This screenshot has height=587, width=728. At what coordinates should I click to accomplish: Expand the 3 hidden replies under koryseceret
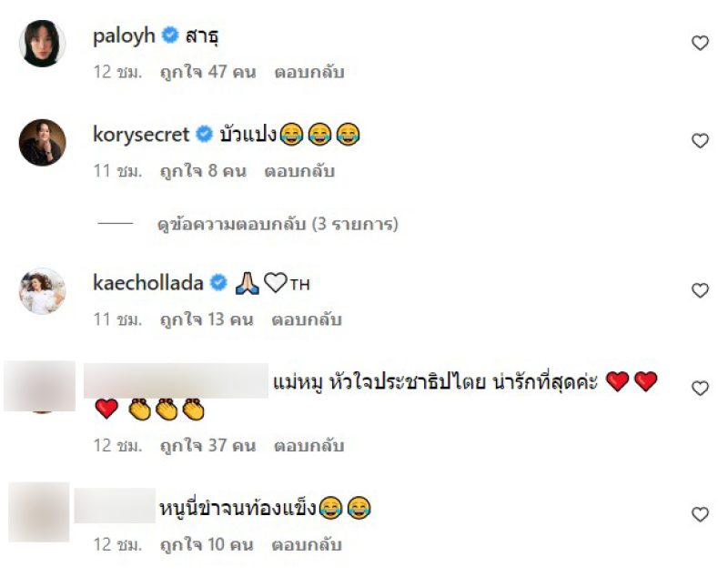coord(278,224)
